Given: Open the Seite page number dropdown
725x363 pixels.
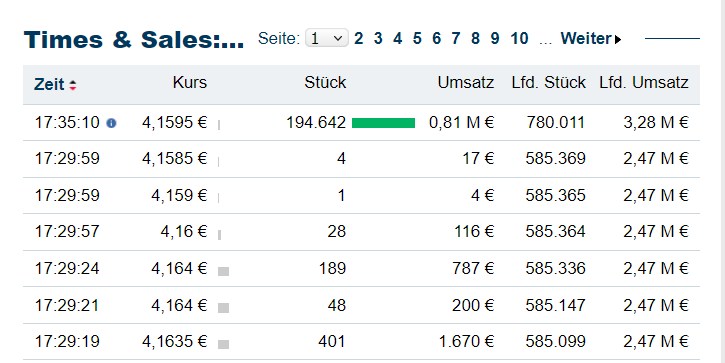Looking at the screenshot, I should [x=326, y=38].
